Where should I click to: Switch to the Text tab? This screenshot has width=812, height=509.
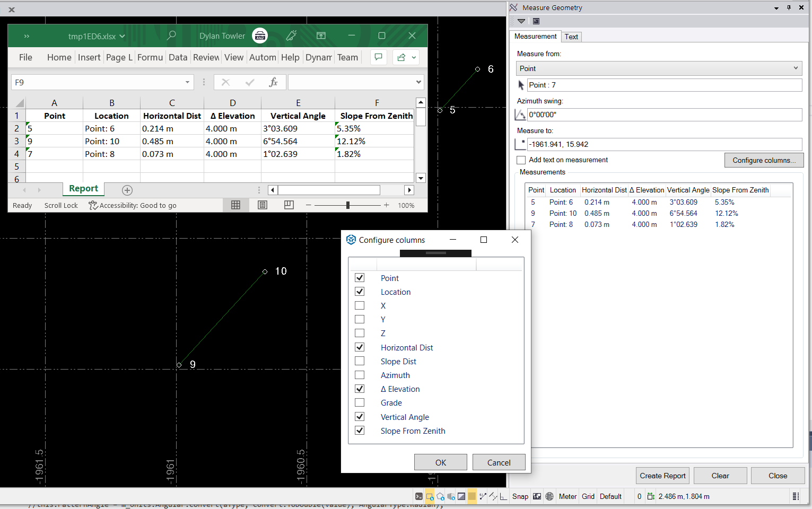571,37
